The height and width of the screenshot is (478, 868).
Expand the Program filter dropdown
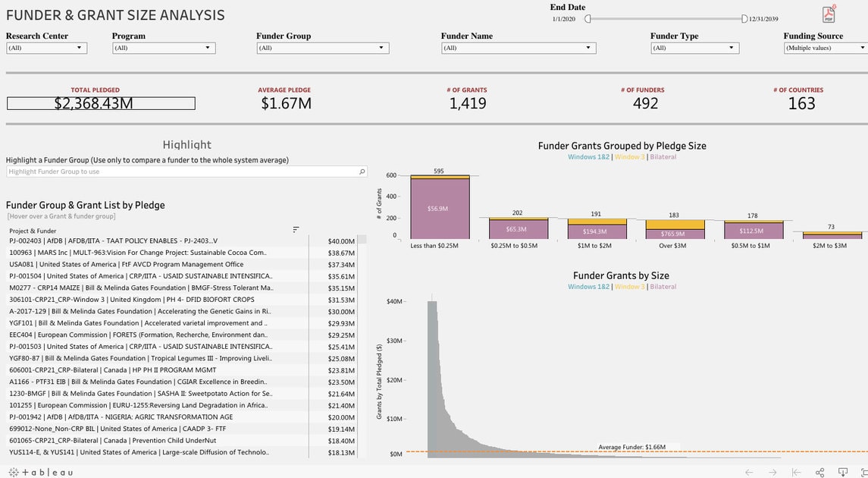(x=164, y=48)
